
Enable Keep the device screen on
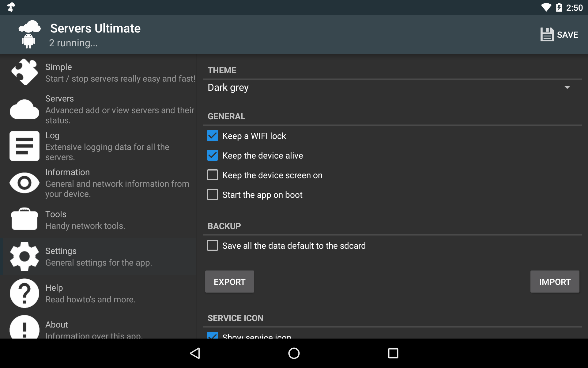pos(213,175)
